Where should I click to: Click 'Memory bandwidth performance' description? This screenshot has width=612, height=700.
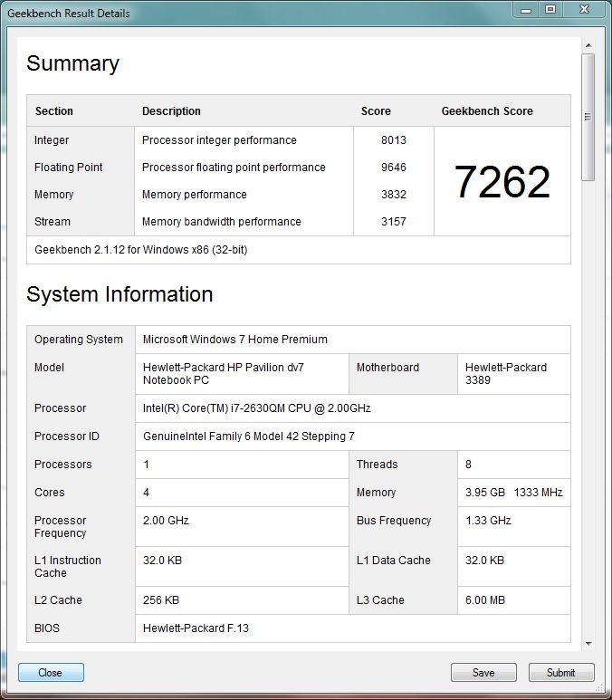(x=222, y=222)
